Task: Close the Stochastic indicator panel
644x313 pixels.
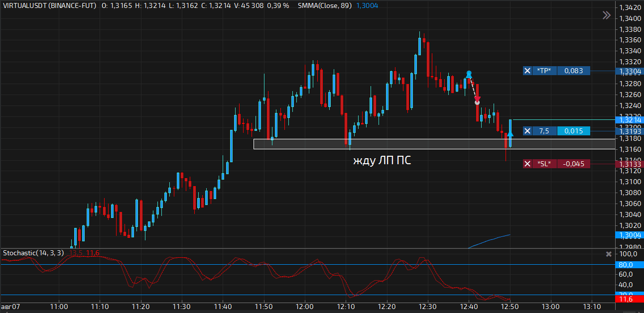Action: tap(608, 254)
